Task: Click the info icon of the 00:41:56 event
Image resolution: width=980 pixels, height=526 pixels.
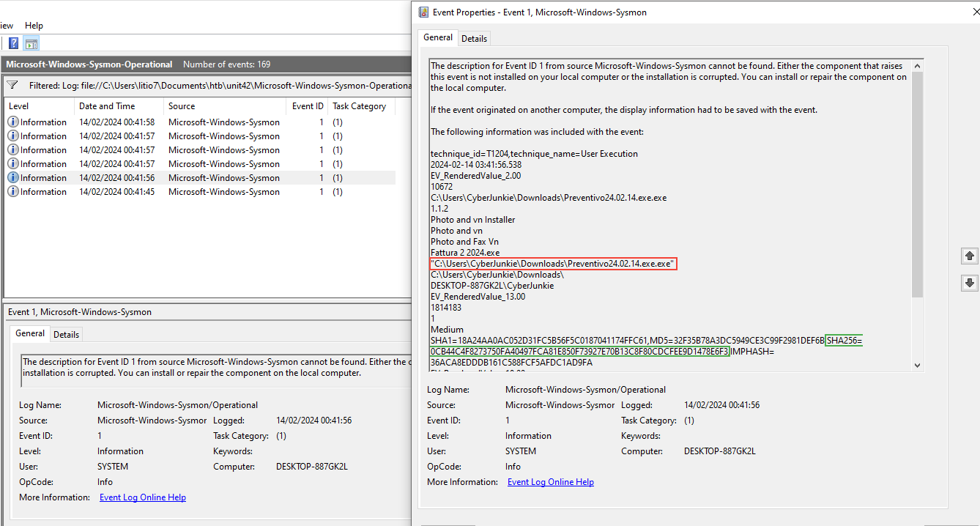Action: pos(13,178)
